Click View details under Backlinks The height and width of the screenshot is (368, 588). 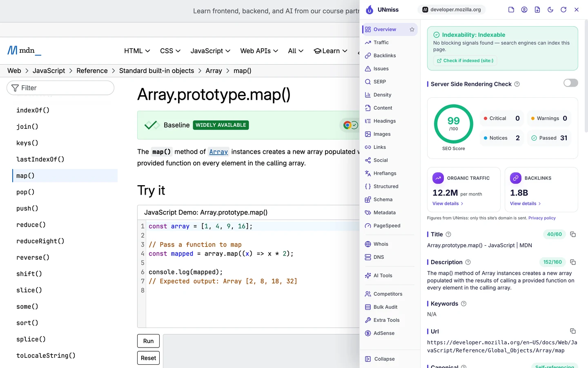tap(526, 204)
